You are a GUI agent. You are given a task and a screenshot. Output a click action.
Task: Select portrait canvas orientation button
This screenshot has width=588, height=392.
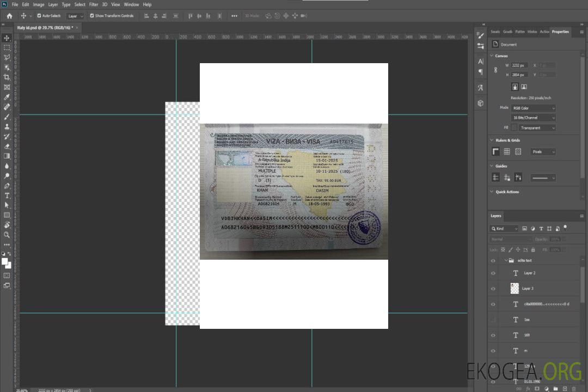click(515, 87)
